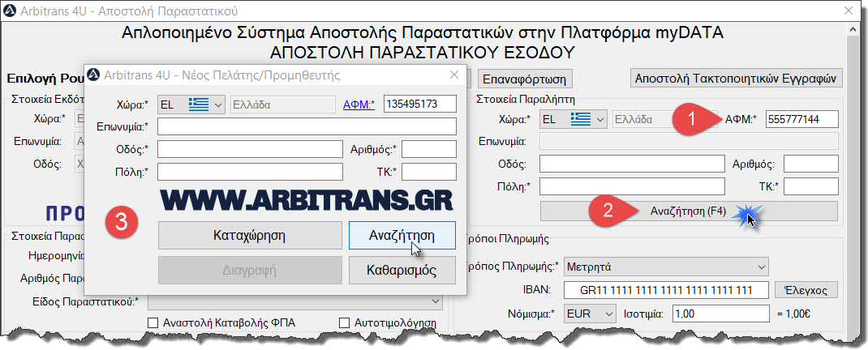Click Arbitrans icon in main window title bar
868x350 pixels.
coord(8,11)
